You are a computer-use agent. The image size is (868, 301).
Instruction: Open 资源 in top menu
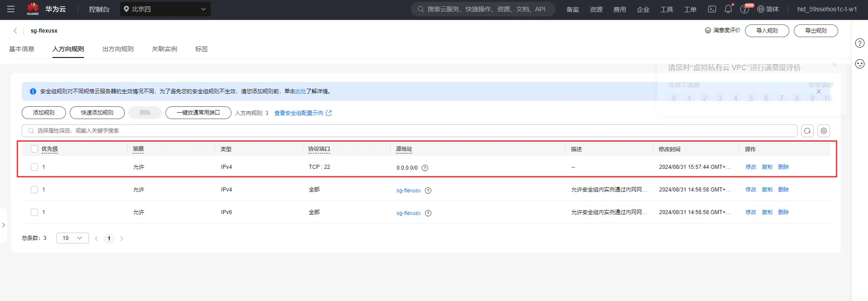[x=596, y=10]
